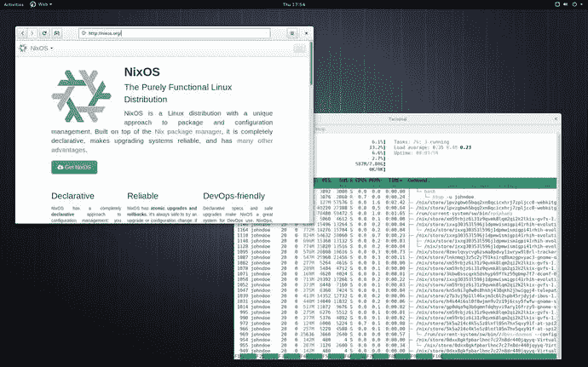
Task: Click the Web globe icon in top bar
Action: [x=33, y=4]
